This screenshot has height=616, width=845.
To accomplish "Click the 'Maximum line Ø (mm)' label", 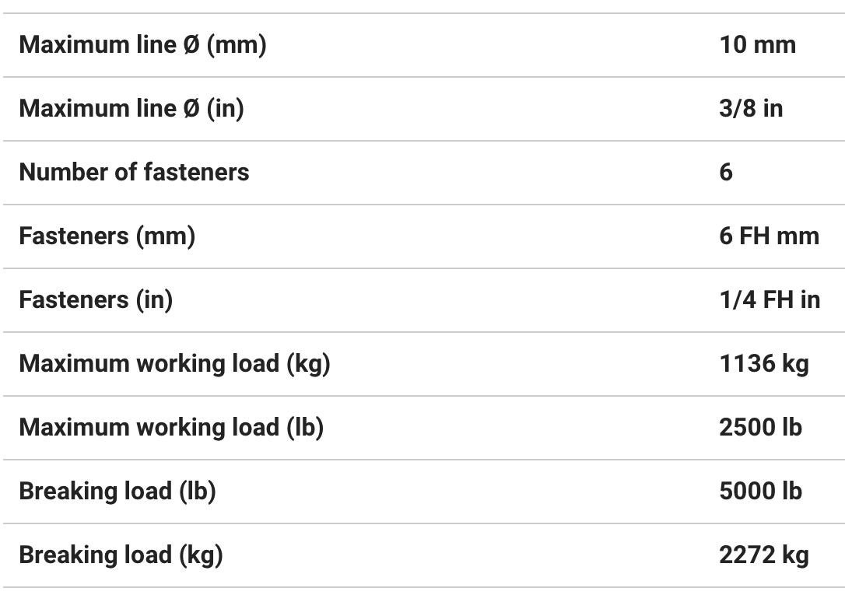I will tap(142, 45).
